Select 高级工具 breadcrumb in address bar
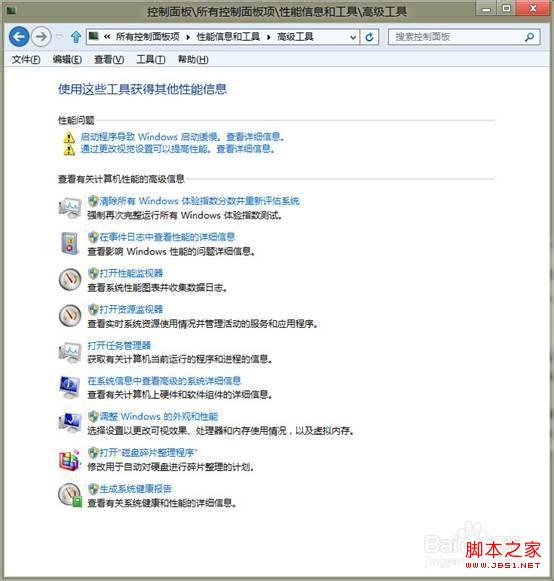The image size is (554, 581). coord(295,37)
